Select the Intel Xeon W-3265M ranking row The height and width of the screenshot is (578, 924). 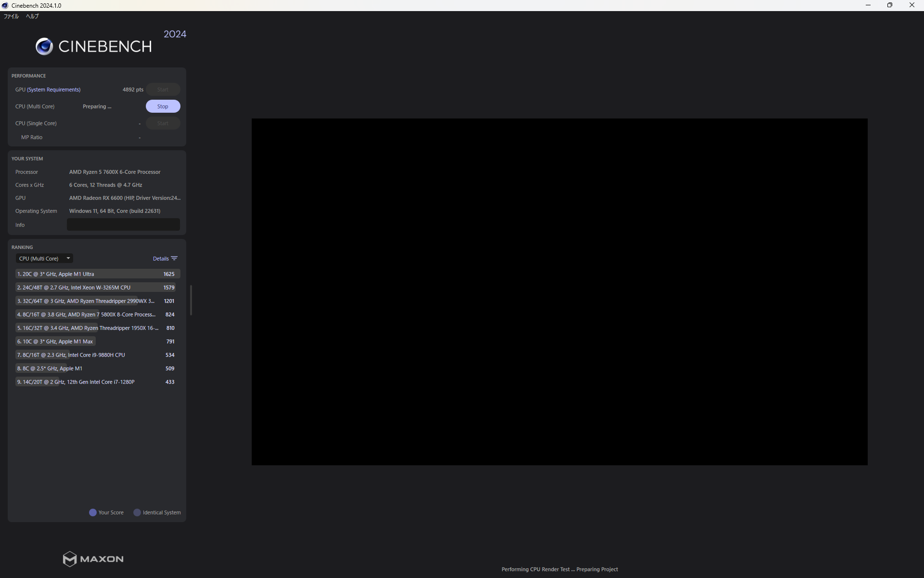(x=98, y=288)
